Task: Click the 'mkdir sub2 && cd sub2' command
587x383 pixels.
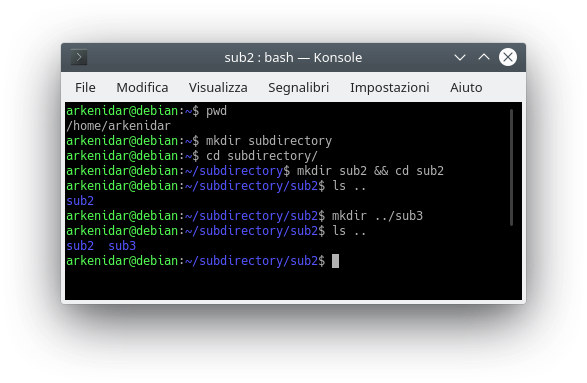Action: pyautogui.click(x=370, y=171)
